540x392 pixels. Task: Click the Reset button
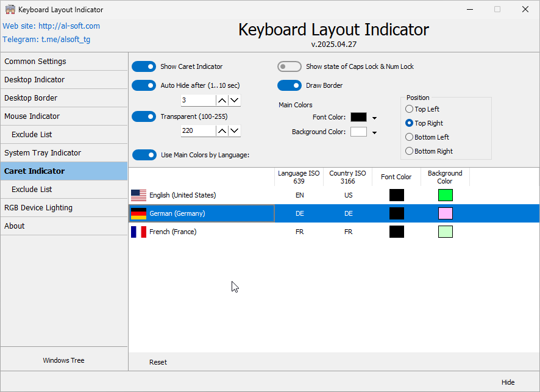pos(158,362)
